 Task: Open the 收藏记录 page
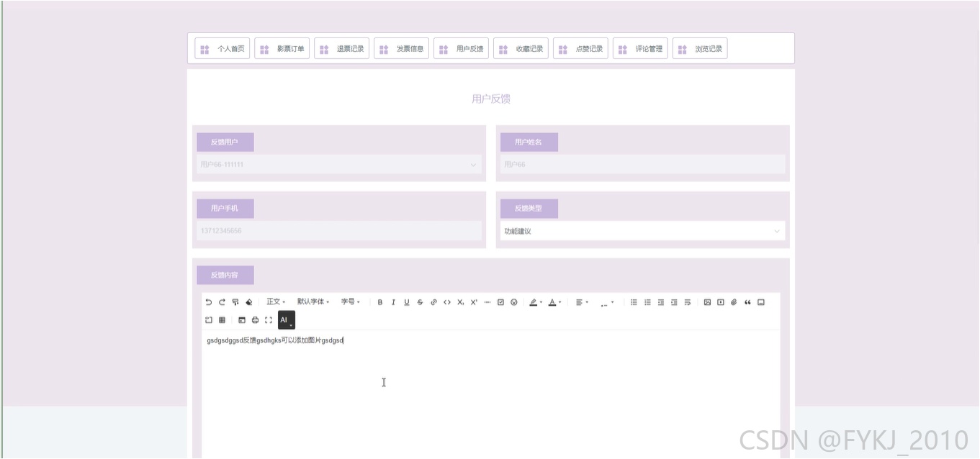click(x=521, y=49)
